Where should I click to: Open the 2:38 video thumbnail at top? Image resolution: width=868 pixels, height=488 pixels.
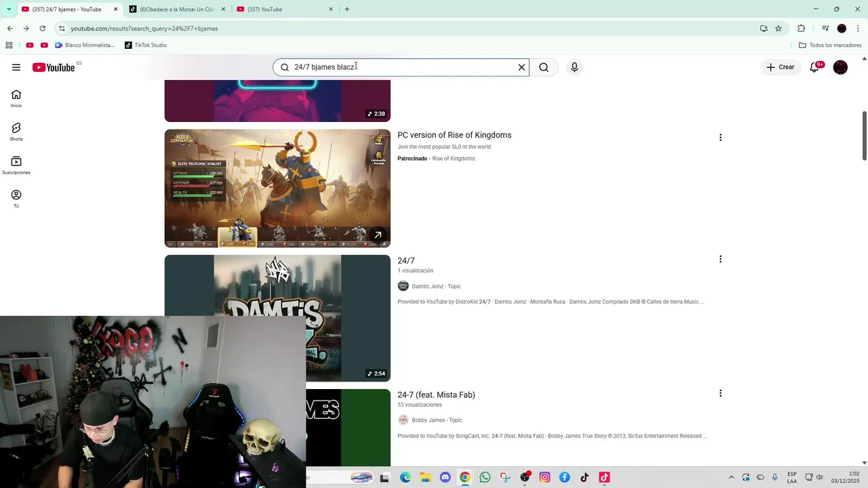coord(277,101)
